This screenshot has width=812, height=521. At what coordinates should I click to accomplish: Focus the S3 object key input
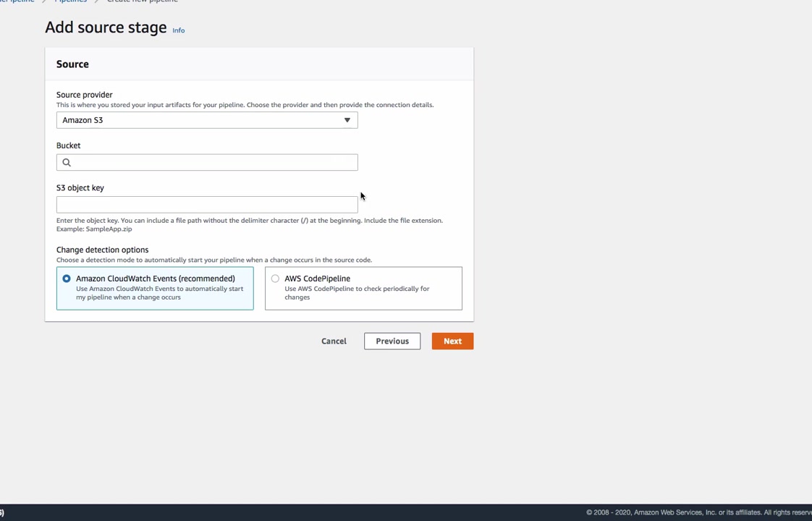coord(207,205)
